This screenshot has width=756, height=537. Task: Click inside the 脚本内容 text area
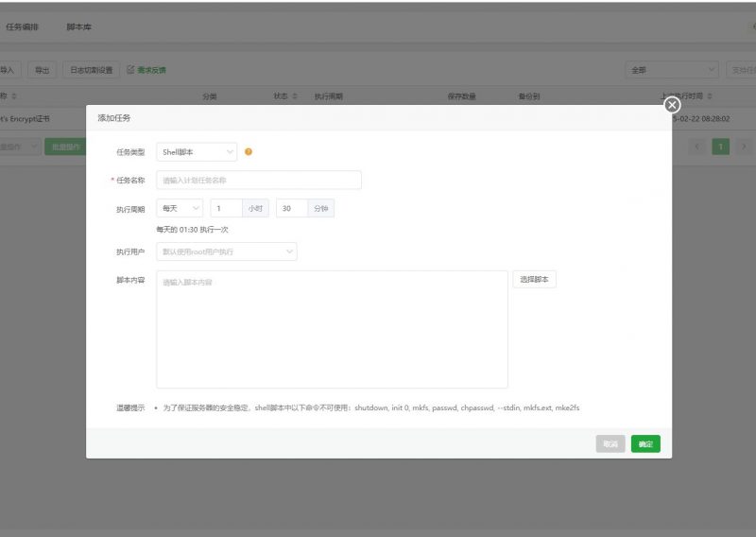click(332, 329)
